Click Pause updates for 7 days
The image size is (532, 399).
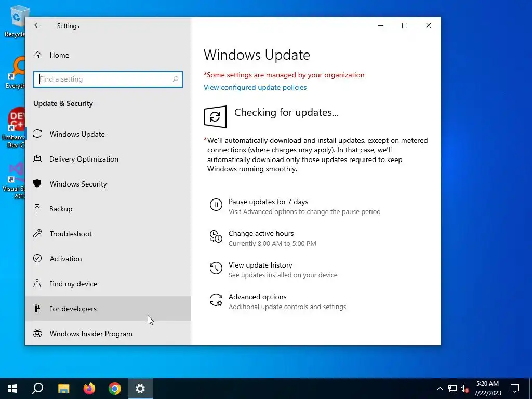click(269, 202)
